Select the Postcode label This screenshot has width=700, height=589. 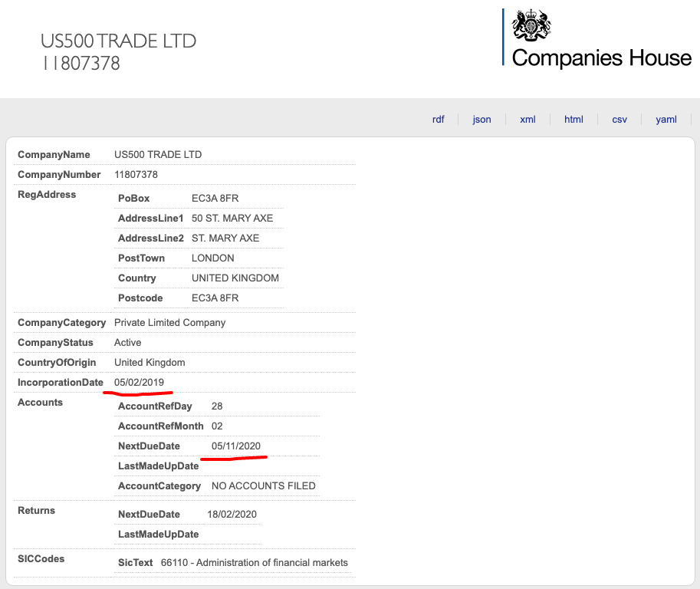pyautogui.click(x=140, y=298)
